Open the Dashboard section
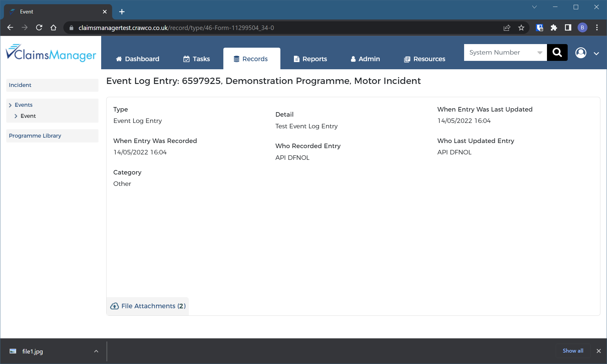Image resolution: width=607 pixels, height=364 pixels. [137, 58]
